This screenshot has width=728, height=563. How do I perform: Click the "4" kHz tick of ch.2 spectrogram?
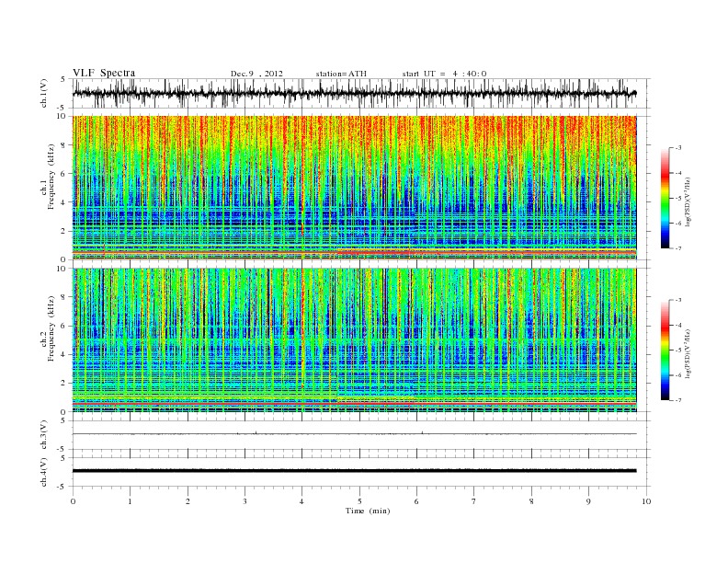point(63,354)
